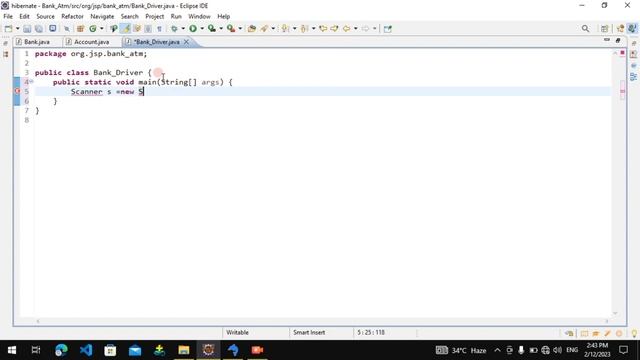Click the Run External Tools icon

point(231,29)
